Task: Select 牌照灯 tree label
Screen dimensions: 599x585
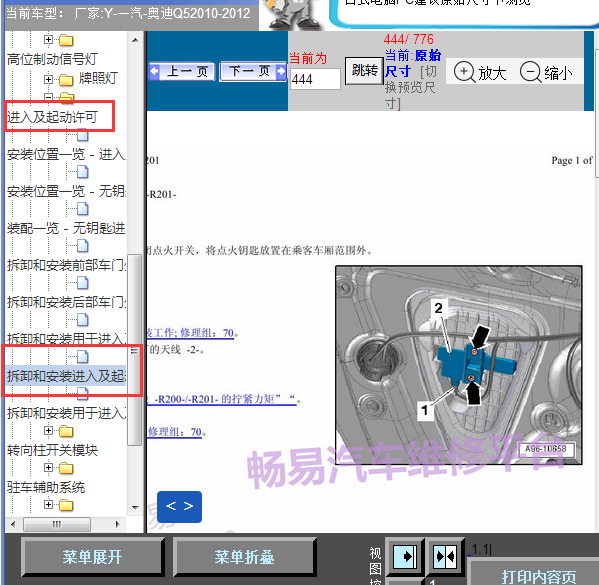Action: [98, 78]
